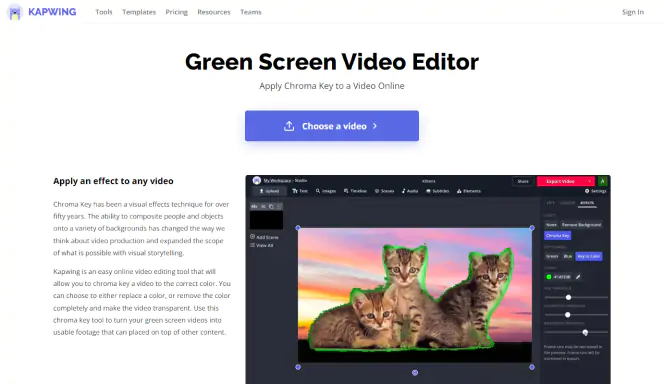Open the Text tool in studio toolbar
The width and height of the screenshot is (664, 384).
pos(300,191)
